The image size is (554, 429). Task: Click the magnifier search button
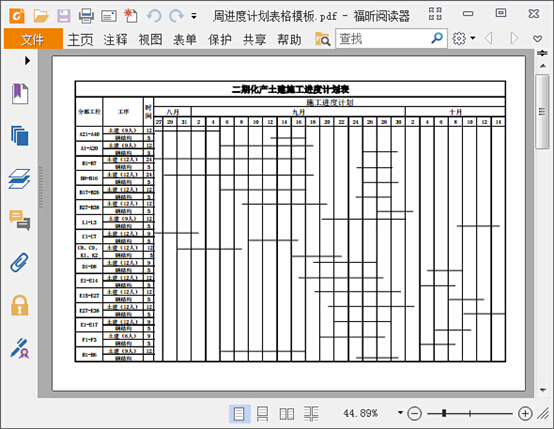437,38
